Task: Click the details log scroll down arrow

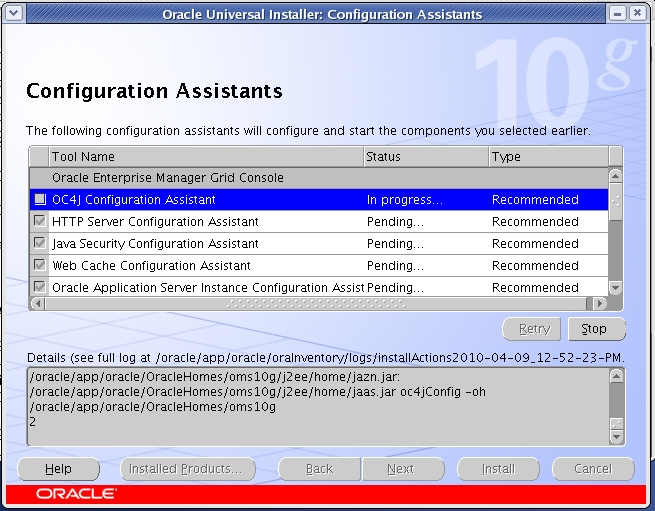Action: pyautogui.click(x=616, y=437)
